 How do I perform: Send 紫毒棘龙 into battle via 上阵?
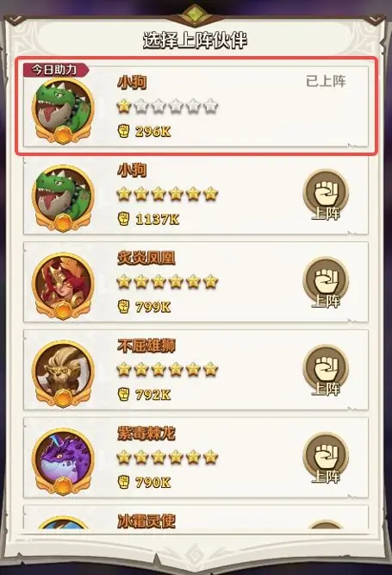pos(326,459)
